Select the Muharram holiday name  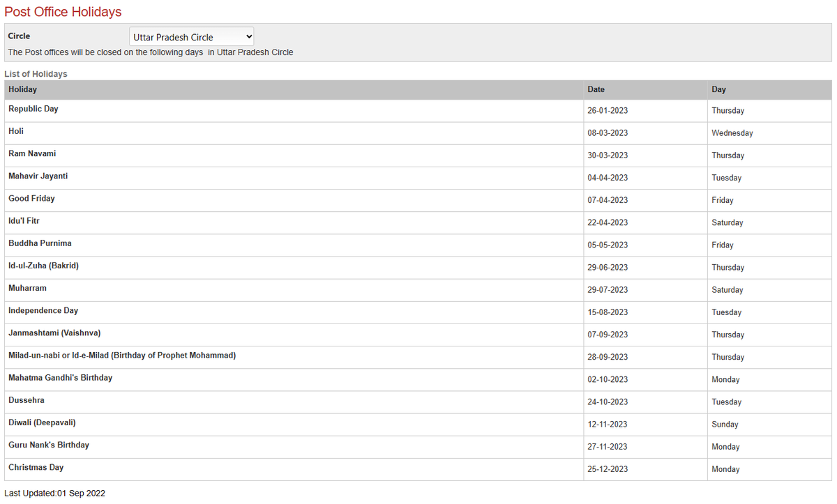point(27,288)
